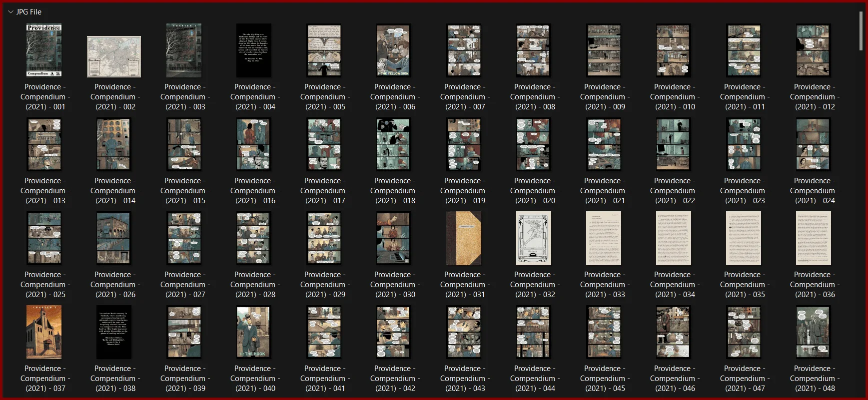Viewport: 868px width, 400px height.
Task: Select cover thumbnail of Compendium 001
Action: (44, 50)
